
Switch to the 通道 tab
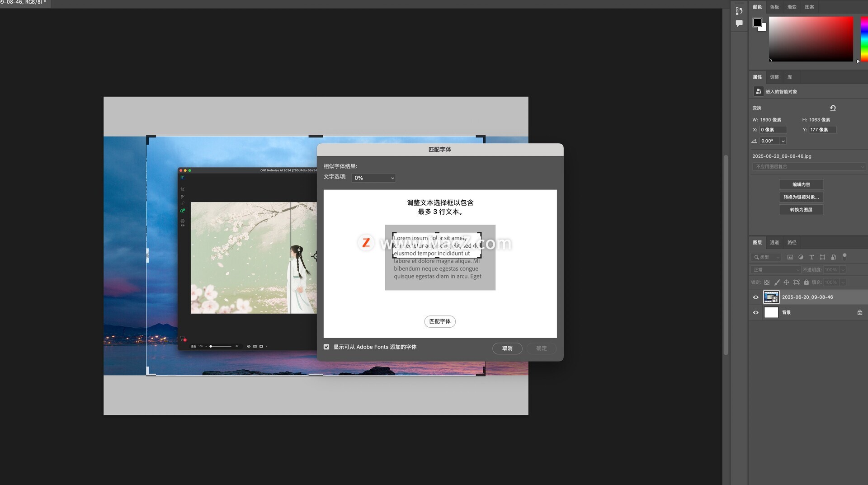pyautogui.click(x=774, y=243)
